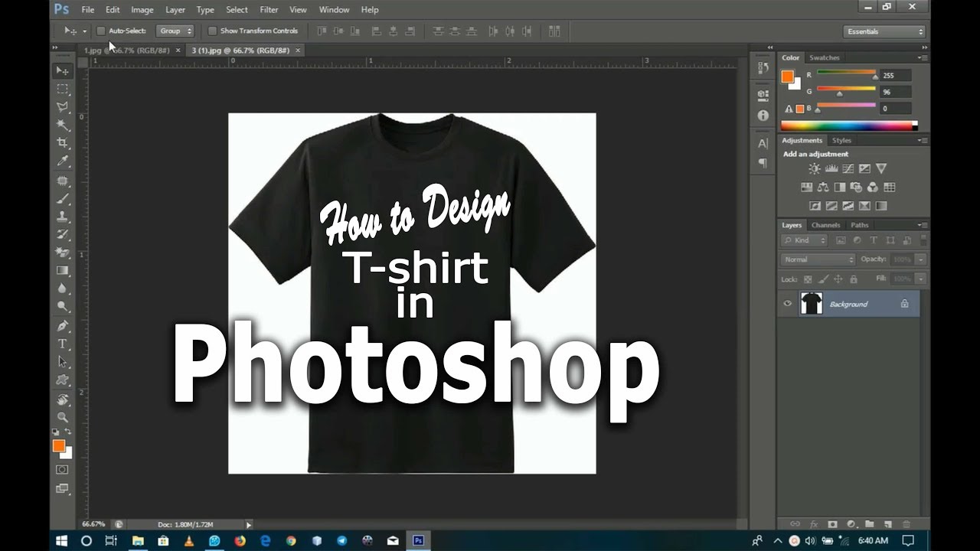Image resolution: width=980 pixels, height=551 pixels.
Task: Open the Paragraph panel icon
Action: click(763, 162)
